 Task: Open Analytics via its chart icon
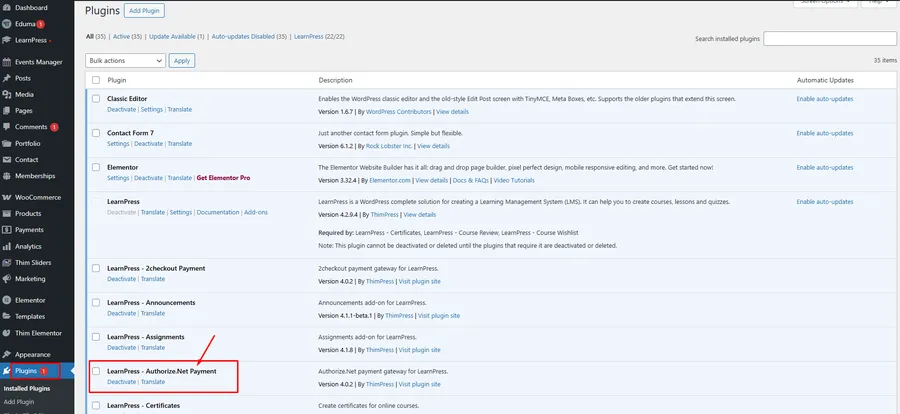[7, 246]
